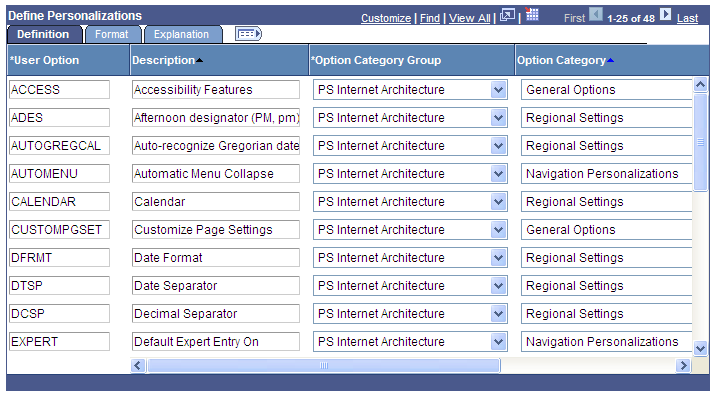
Task: Sort by Option Category column arrow
Action: [x=611, y=60]
